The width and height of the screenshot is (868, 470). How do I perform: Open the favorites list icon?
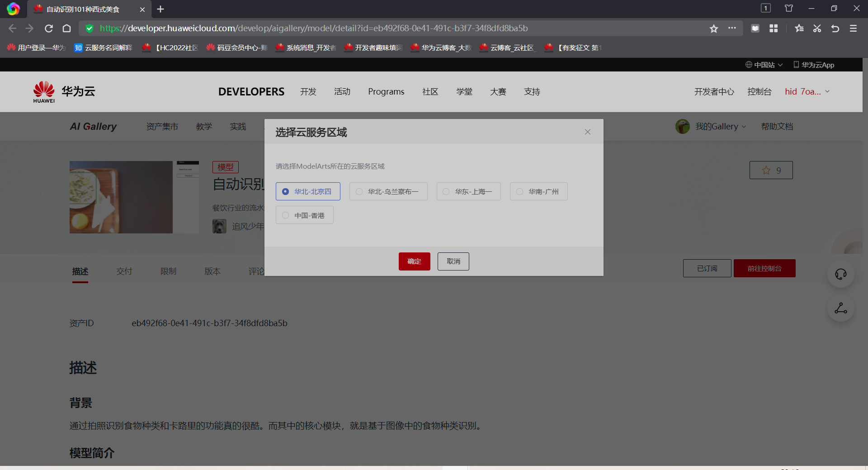pos(799,28)
